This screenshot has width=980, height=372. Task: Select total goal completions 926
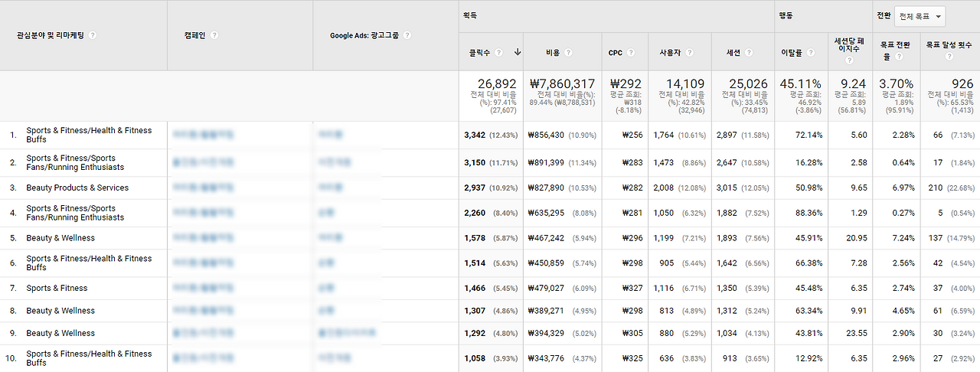[962, 83]
